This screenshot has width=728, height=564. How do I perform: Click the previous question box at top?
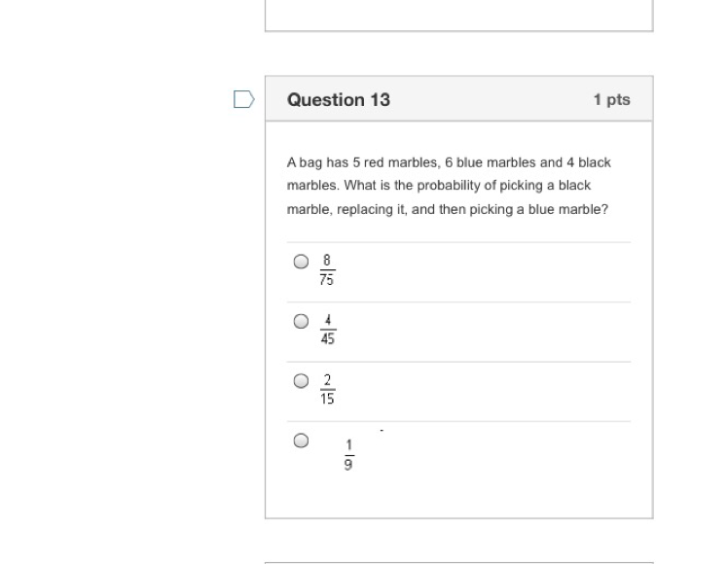458,15
